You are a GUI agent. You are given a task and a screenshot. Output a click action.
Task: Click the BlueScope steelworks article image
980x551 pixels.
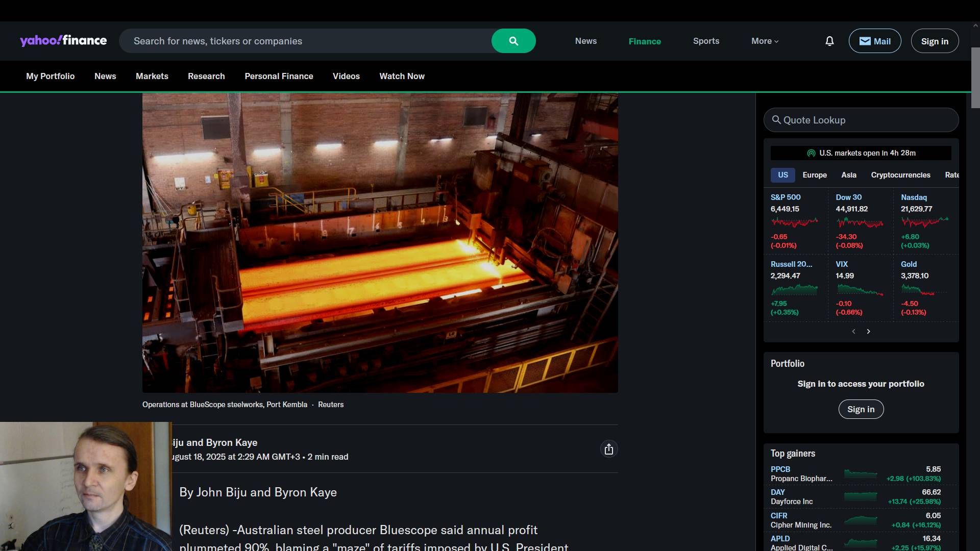click(x=380, y=242)
